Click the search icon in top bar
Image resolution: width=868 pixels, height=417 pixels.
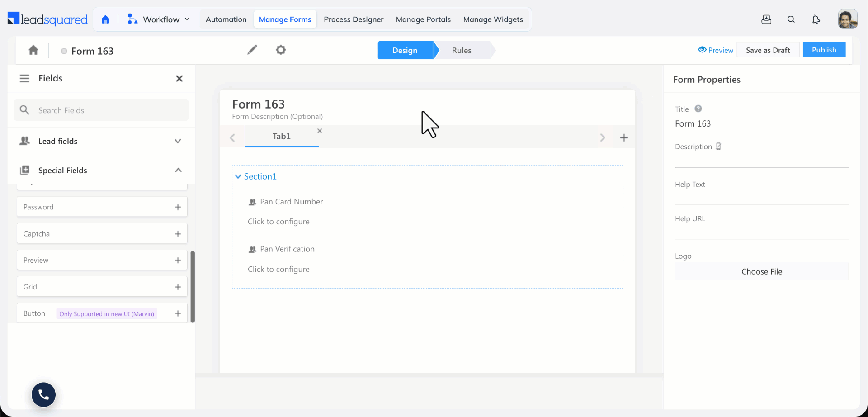[791, 19]
